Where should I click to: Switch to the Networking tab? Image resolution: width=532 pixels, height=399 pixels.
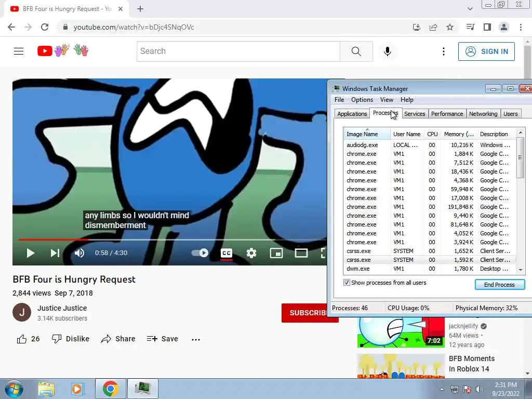point(483,114)
